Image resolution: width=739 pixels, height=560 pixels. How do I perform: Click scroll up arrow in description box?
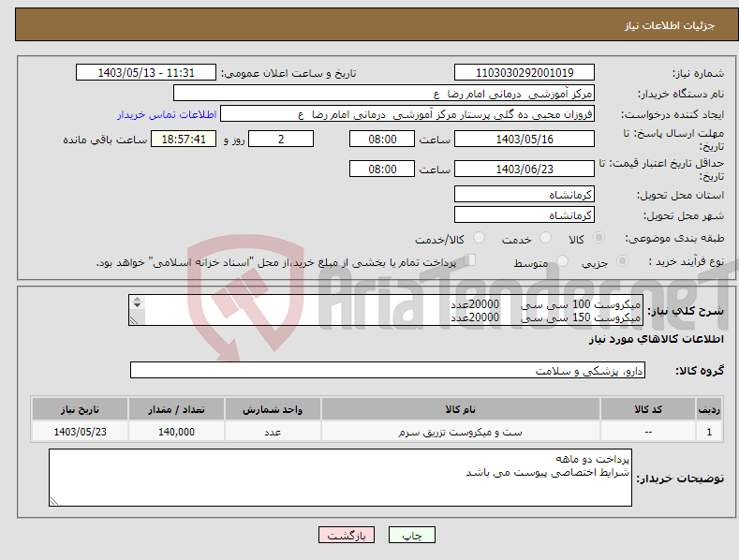(137, 299)
